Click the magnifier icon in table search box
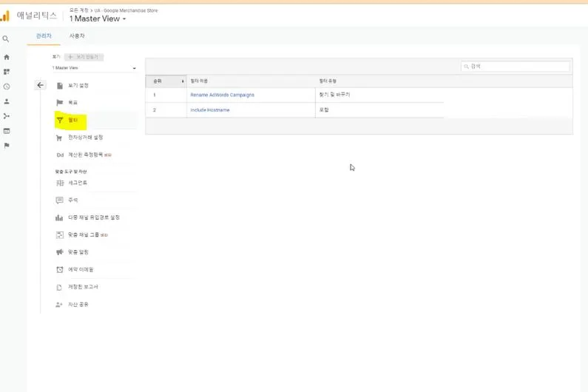This screenshot has height=392, width=588. click(467, 67)
